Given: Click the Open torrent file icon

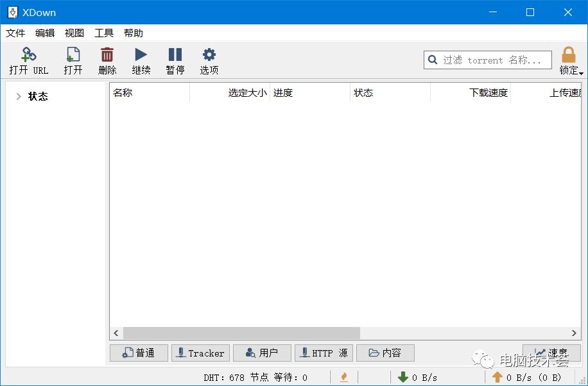Looking at the screenshot, I should tap(73, 55).
